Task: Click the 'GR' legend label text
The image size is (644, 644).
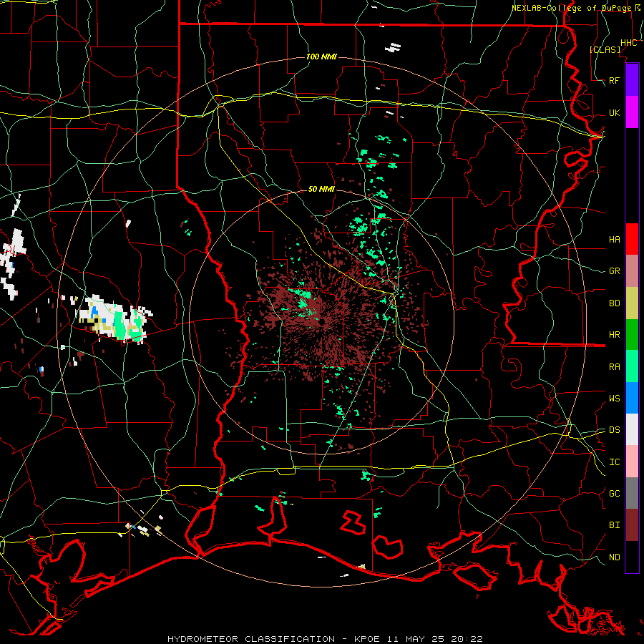Action: pos(614,271)
